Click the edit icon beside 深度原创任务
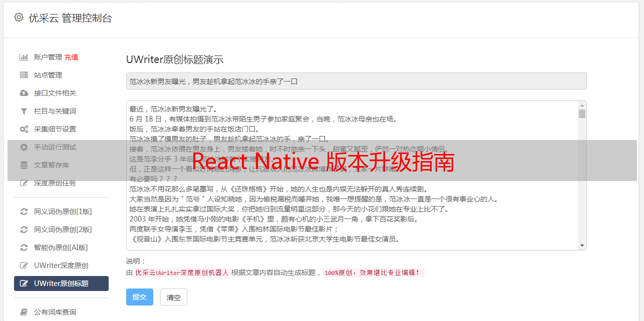This screenshot has height=321, width=644. coord(24,183)
